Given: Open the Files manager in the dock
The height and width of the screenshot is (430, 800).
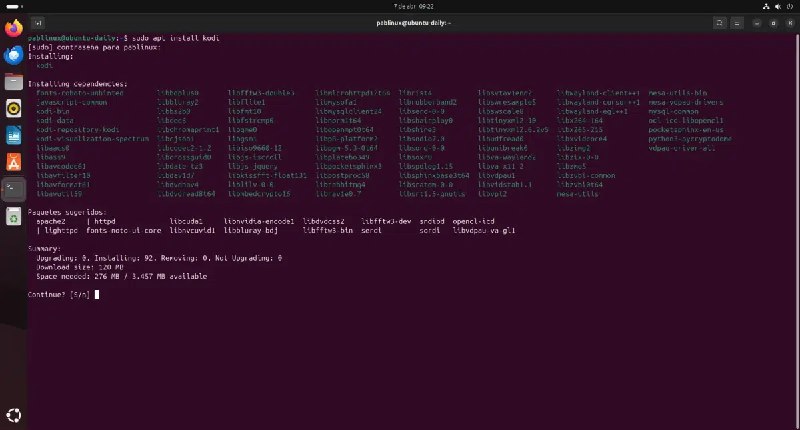Looking at the screenshot, I should [14, 82].
